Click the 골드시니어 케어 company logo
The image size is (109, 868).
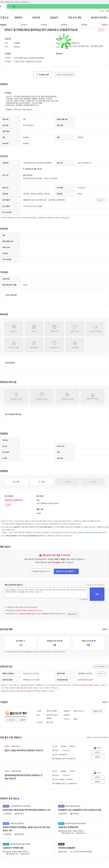[16, 713]
